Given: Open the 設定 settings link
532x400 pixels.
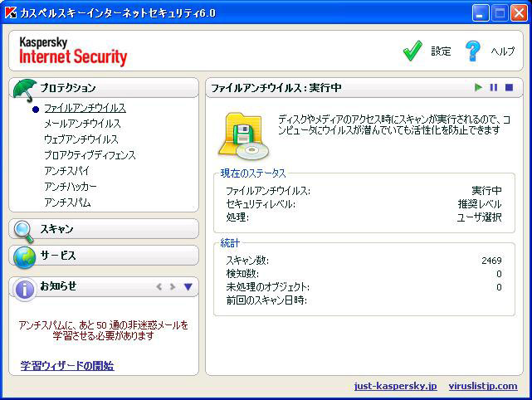Looking at the screenshot, I should pyautogui.click(x=441, y=51).
